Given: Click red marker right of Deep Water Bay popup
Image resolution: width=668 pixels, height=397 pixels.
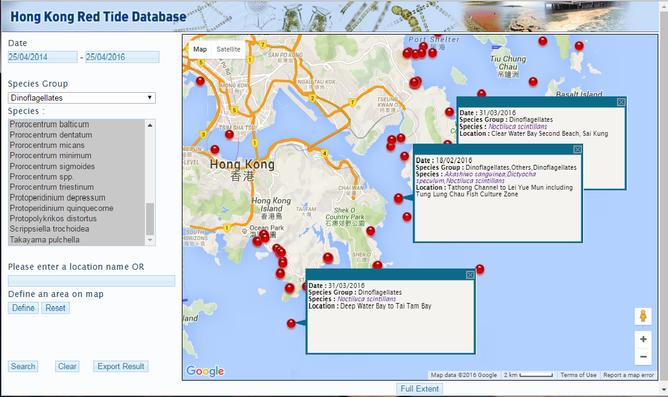Looking at the screenshot, I should click(480, 269).
